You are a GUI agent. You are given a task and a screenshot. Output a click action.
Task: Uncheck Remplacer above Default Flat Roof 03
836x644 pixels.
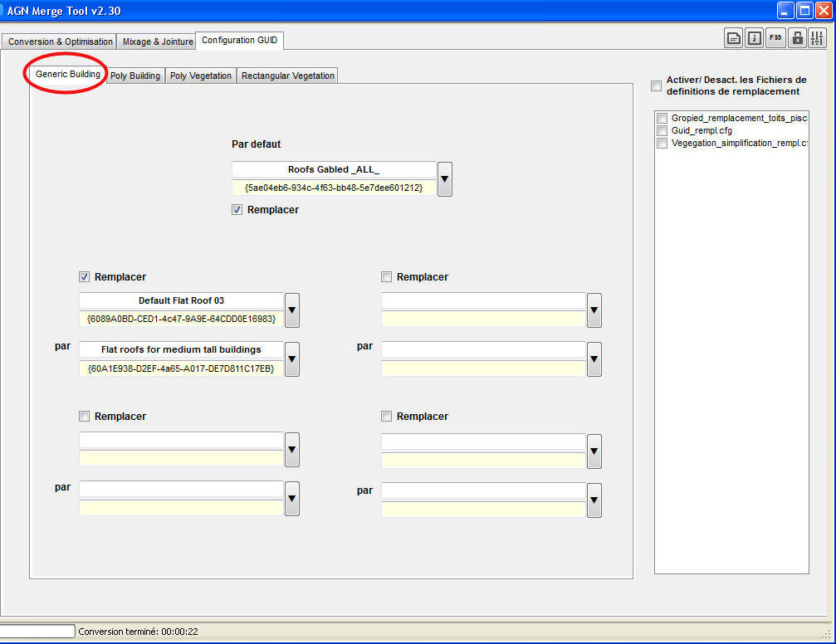point(85,277)
